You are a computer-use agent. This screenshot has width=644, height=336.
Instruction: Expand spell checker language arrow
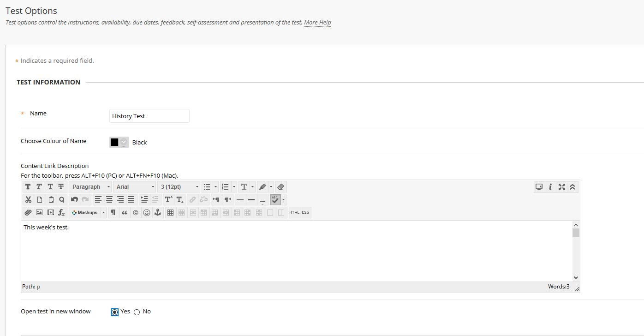pos(283,200)
